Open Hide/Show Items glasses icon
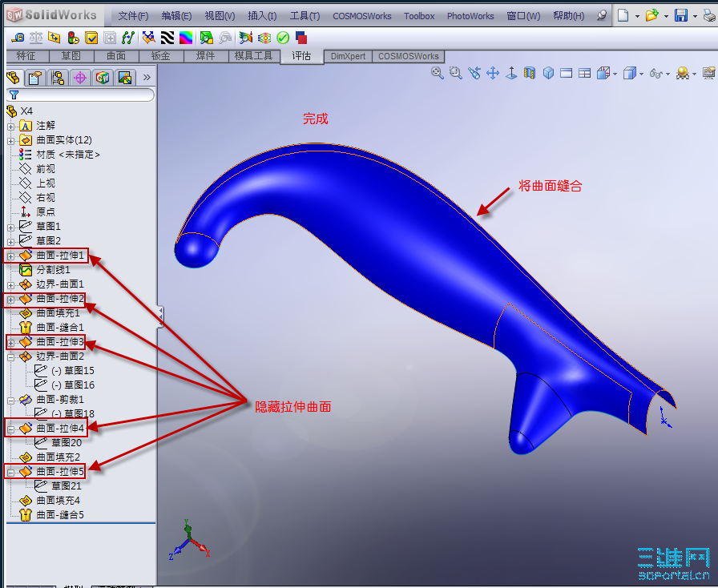This screenshot has width=718, height=588. point(656,73)
